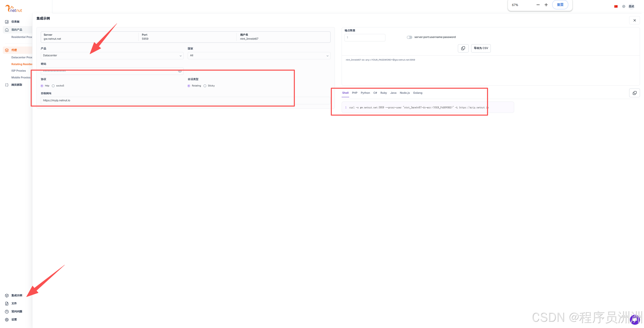Copy the endpoint list with copy icon
644x328 pixels.
(463, 48)
